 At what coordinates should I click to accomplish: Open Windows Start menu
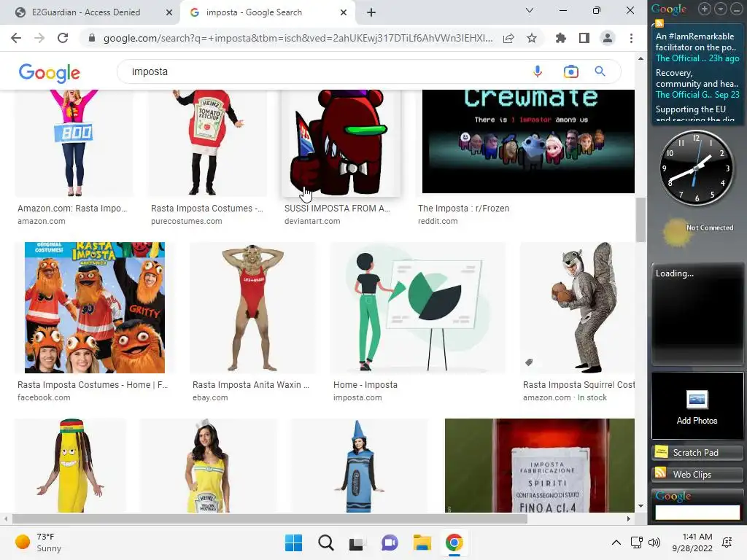click(293, 542)
